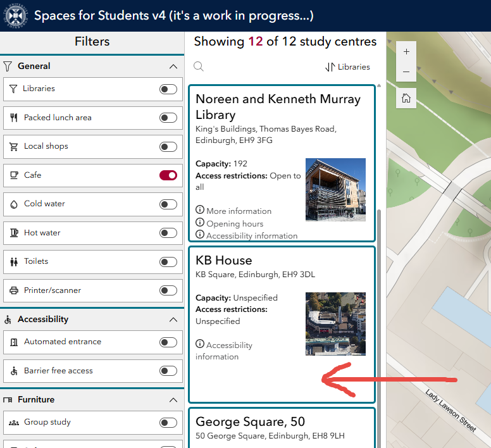Click the group icon beside Group study
This screenshot has width=491, height=448.
point(14,423)
